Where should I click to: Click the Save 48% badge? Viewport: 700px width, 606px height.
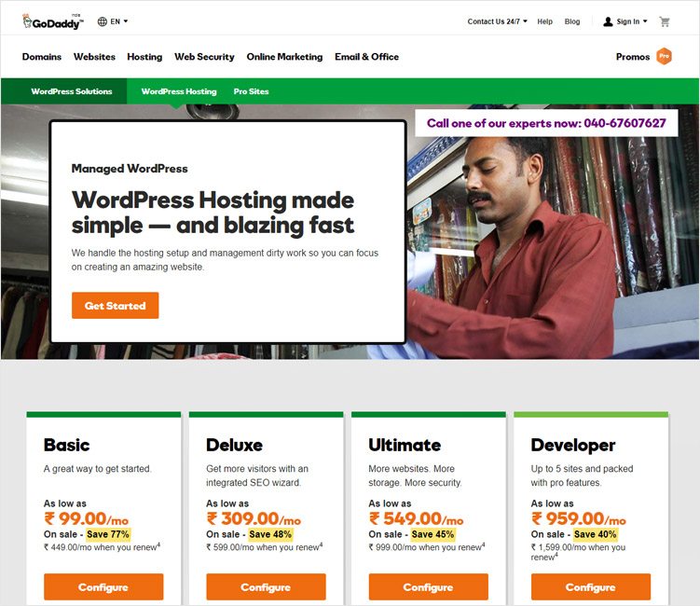click(x=270, y=534)
